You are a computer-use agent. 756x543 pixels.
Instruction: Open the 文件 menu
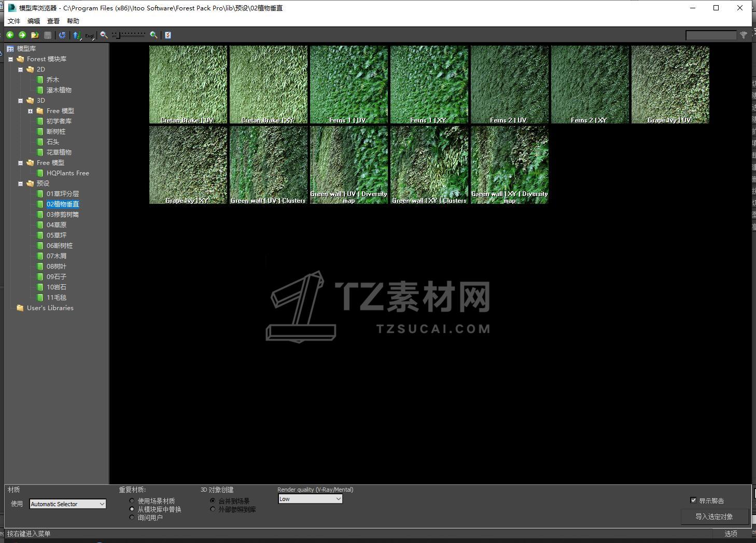[14, 21]
